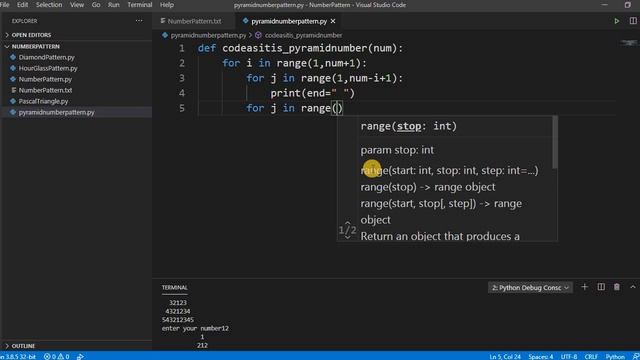The width and height of the screenshot is (640, 360).
Task: Click the debug launch status bar icon
Action: click(x=80, y=356)
